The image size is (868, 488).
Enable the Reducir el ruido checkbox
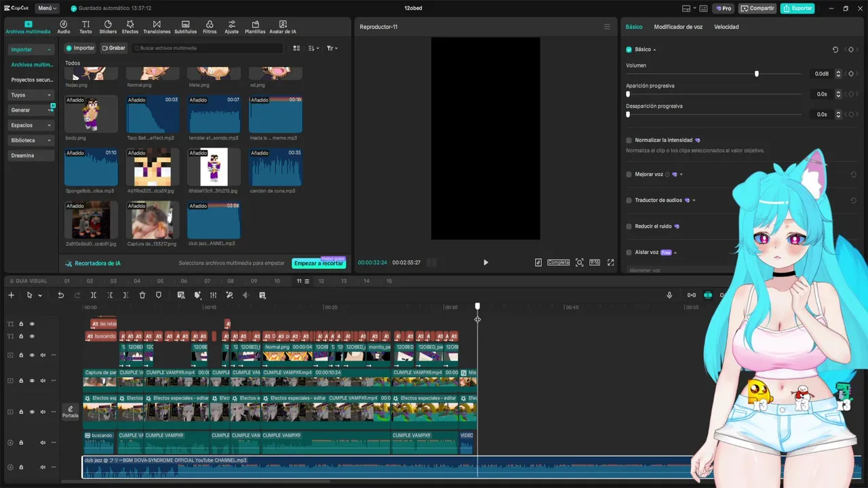pos(629,226)
